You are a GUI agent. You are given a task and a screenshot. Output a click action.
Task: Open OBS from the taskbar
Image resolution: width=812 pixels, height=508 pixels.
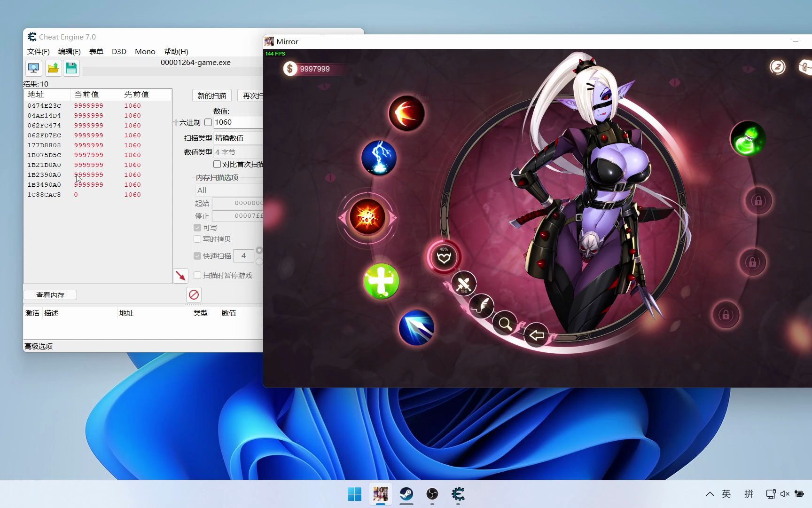click(x=432, y=494)
